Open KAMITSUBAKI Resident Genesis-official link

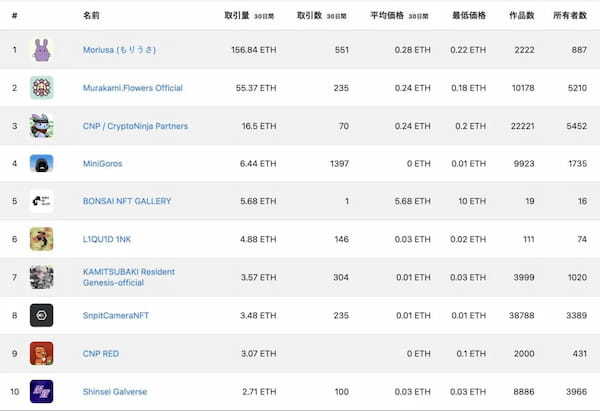129,277
